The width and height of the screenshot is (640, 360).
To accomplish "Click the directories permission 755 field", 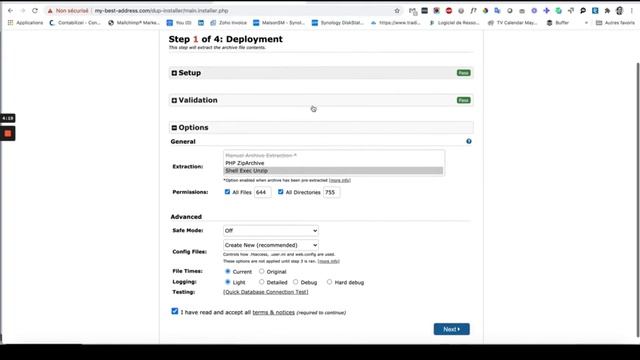I will pos(331,192).
